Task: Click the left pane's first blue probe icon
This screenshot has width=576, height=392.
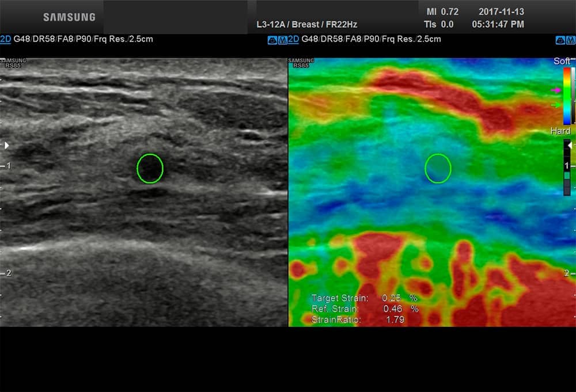Action: tap(272, 40)
